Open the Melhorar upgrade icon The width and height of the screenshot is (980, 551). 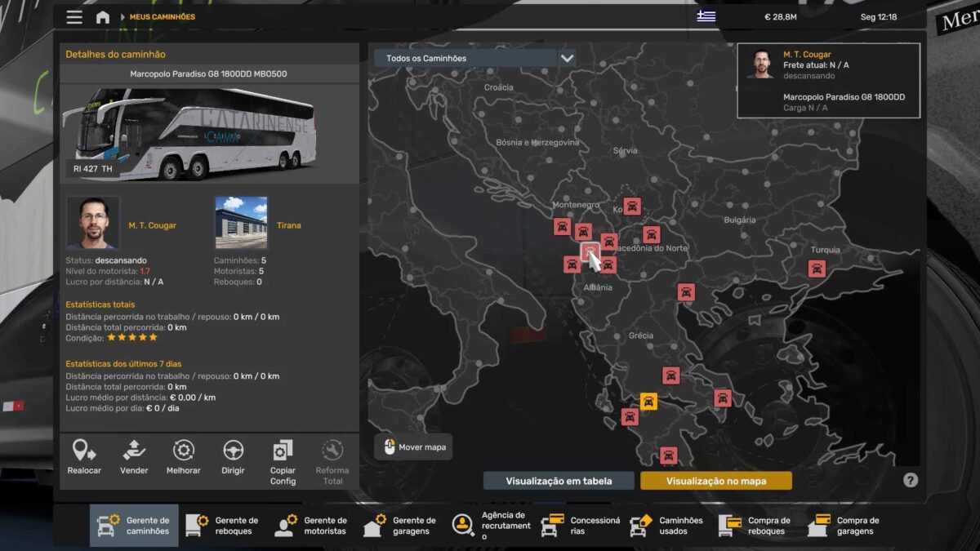click(183, 451)
